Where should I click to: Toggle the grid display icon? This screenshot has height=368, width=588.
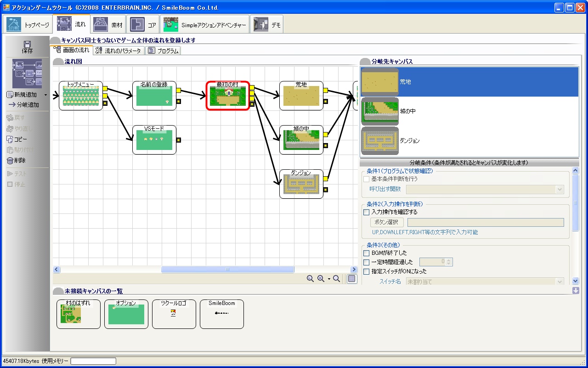[351, 279]
